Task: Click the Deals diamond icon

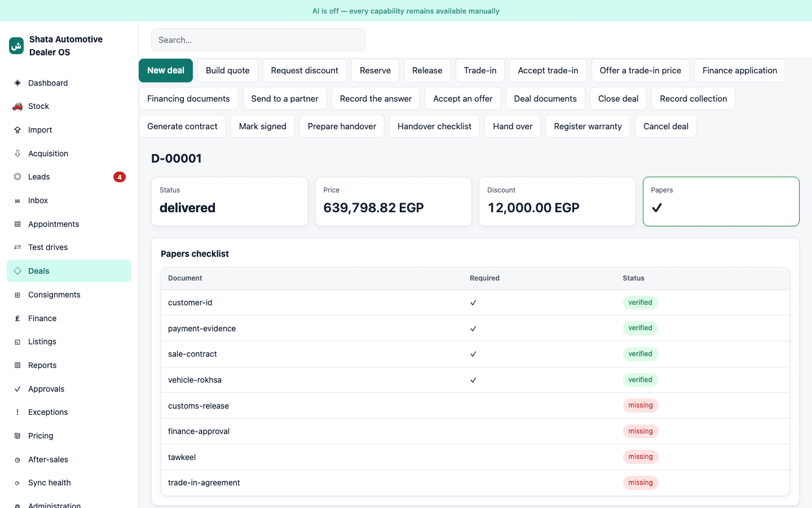Action: tap(17, 271)
